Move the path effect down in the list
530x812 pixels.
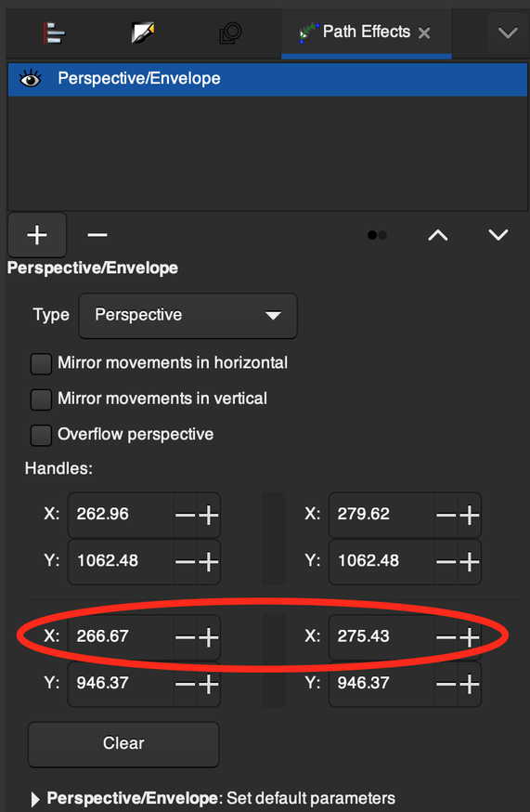coord(498,235)
